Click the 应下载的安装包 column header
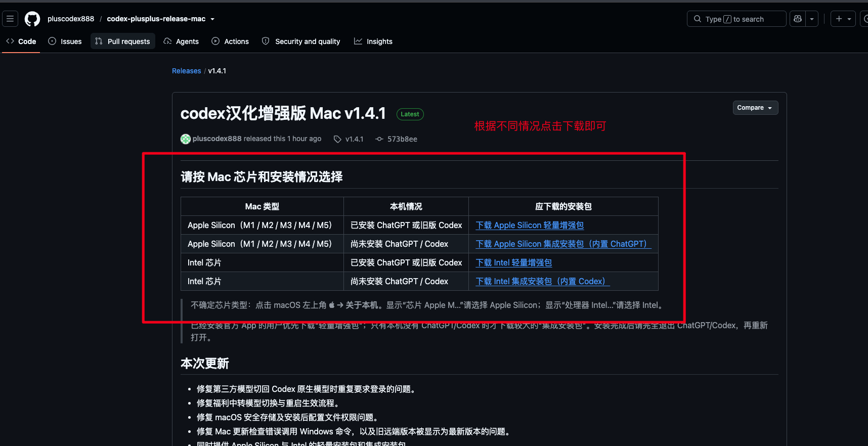This screenshot has width=868, height=446. (x=563, y=206)
